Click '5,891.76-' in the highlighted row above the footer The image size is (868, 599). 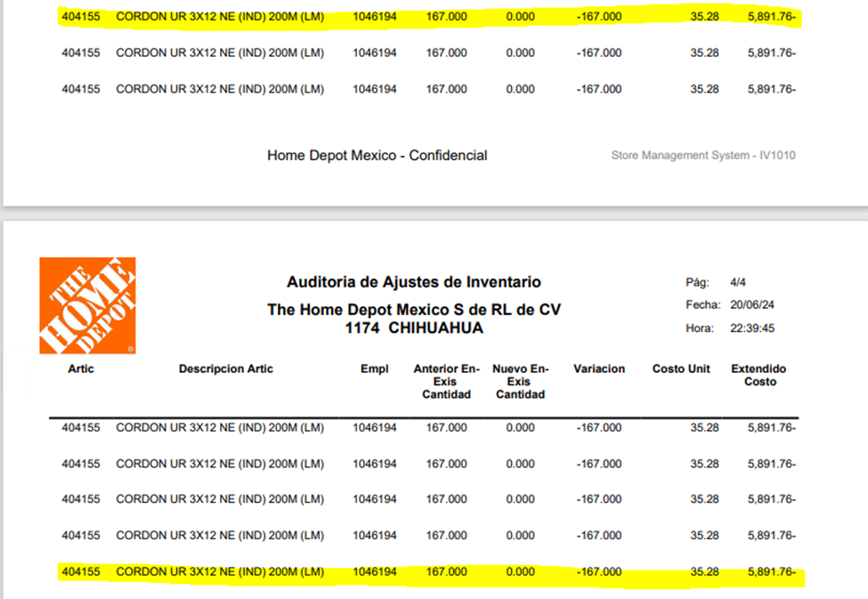(772, 17)
